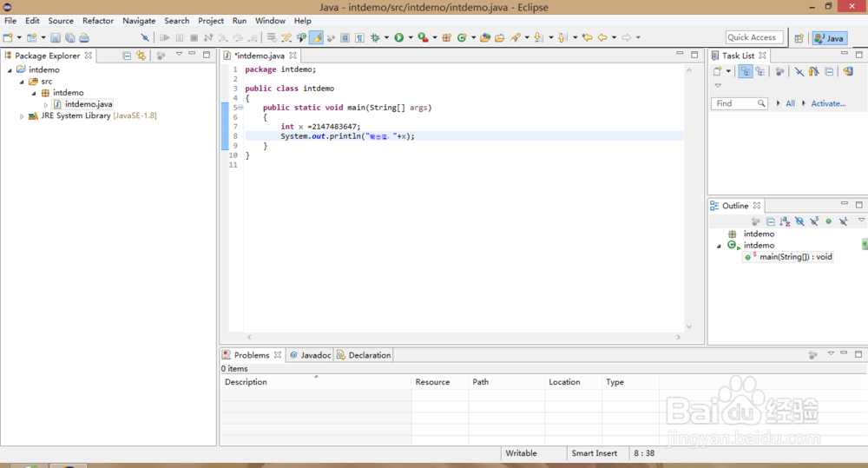Image resolution: width=868 pixels, height=468 pixels.
Task: Click Collapse All icon in Task List
Action: 829,71
